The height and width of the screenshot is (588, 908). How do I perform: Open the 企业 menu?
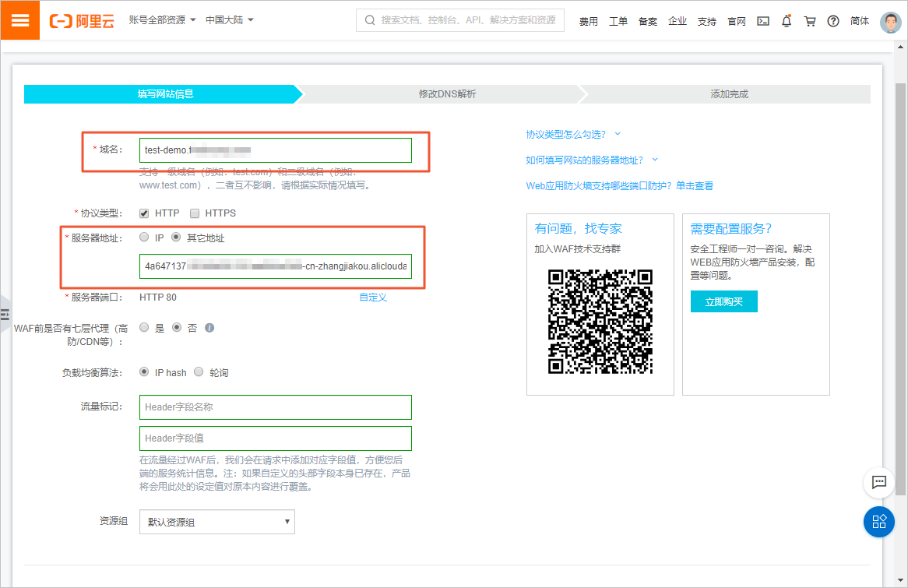pos(677,22)
